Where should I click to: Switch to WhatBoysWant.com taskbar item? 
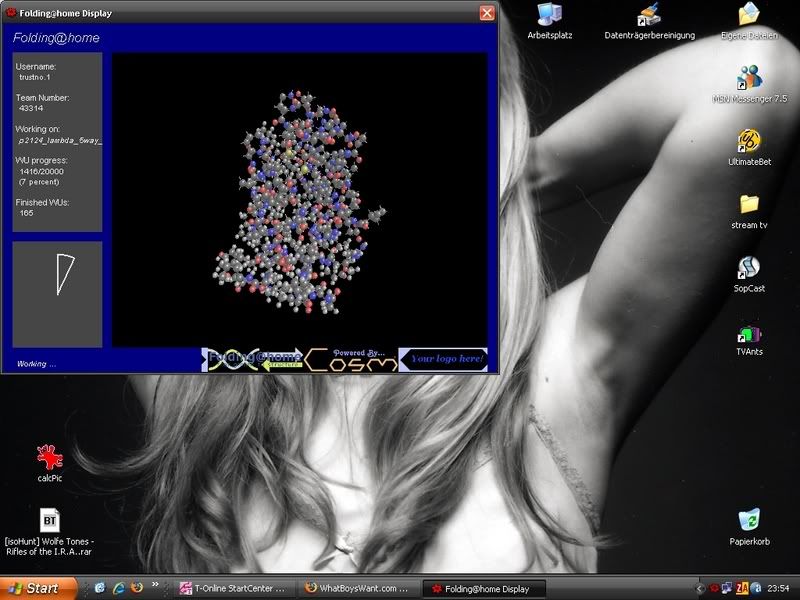click(358, 588)
